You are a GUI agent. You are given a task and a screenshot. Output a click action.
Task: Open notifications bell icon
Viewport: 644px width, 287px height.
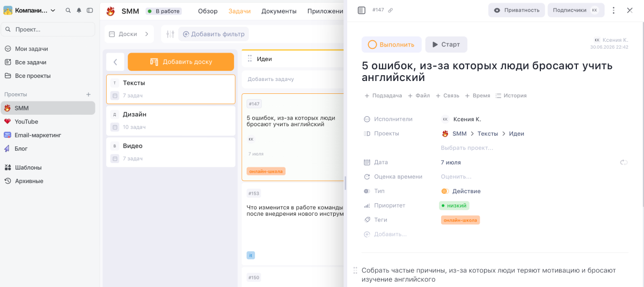click(79, 10)
